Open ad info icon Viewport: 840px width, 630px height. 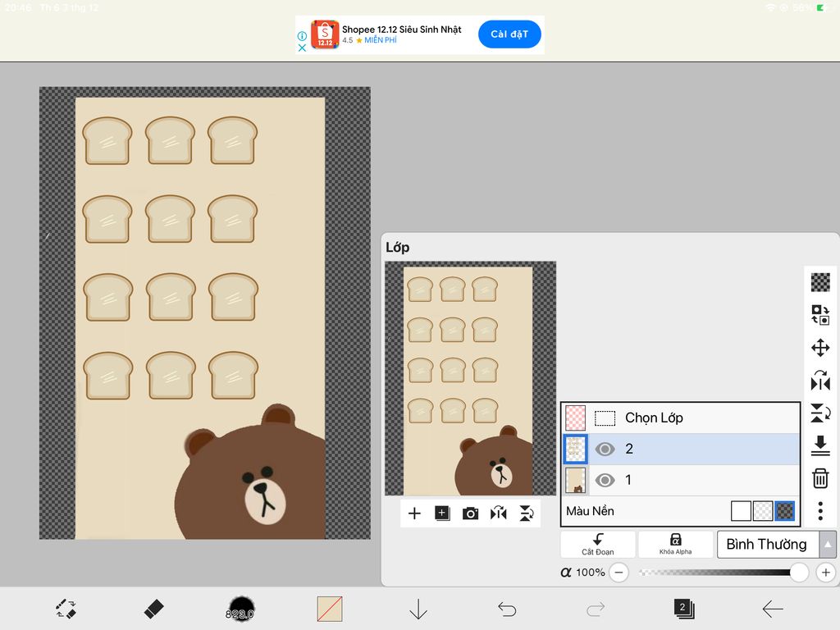click(x=302, y=36)
